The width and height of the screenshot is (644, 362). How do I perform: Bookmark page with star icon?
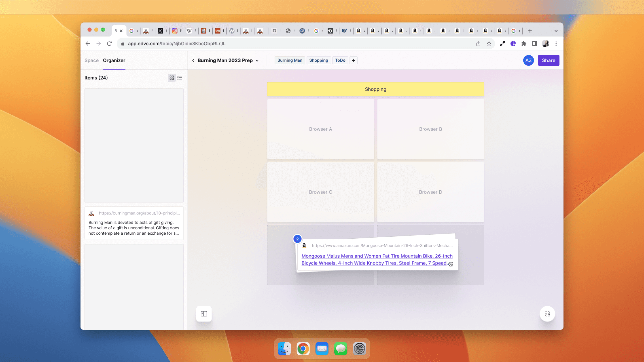(x=489, y=44)
